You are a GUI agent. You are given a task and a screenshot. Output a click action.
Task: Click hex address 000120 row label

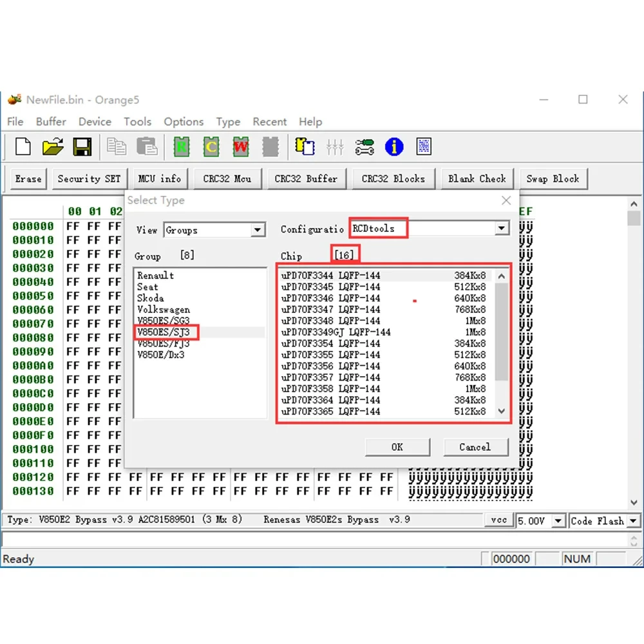pyautogui.click(x=33, y=477)
